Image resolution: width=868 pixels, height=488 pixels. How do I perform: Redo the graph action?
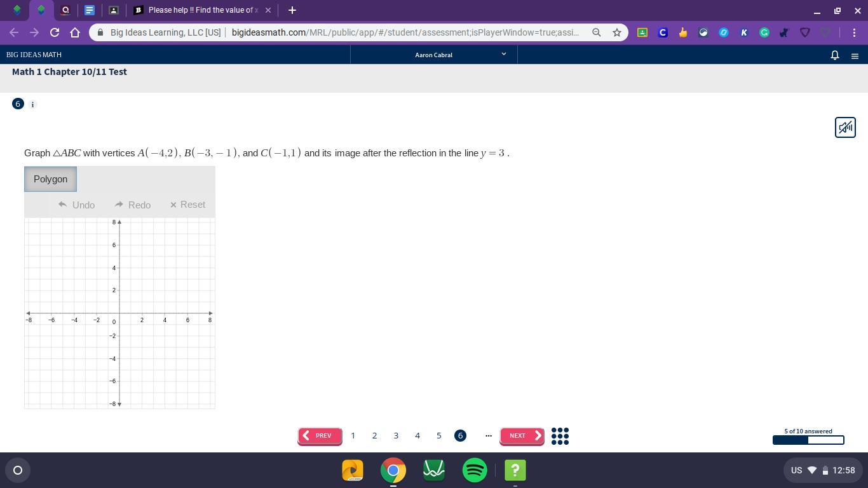[133, 205]
